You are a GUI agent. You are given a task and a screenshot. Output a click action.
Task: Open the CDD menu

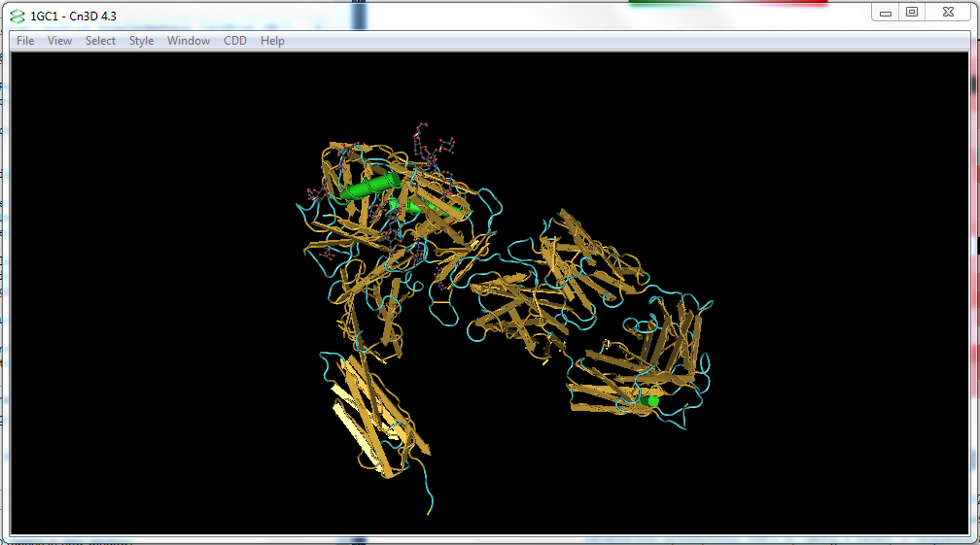click(235, 41)
